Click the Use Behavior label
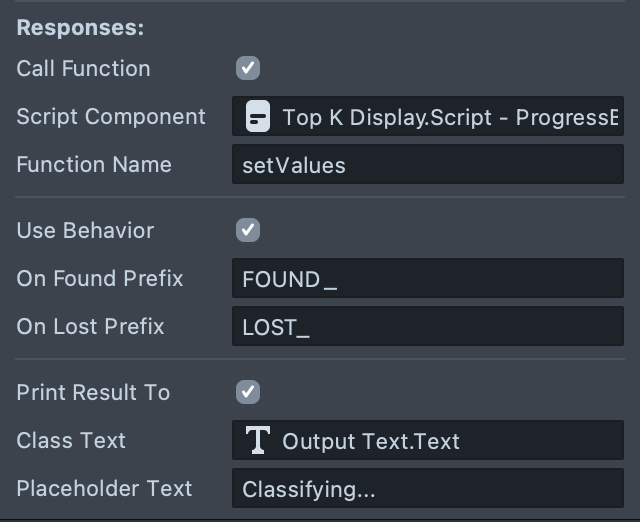The height and width of the screenshot is (522, 640). tap(85, 230)
